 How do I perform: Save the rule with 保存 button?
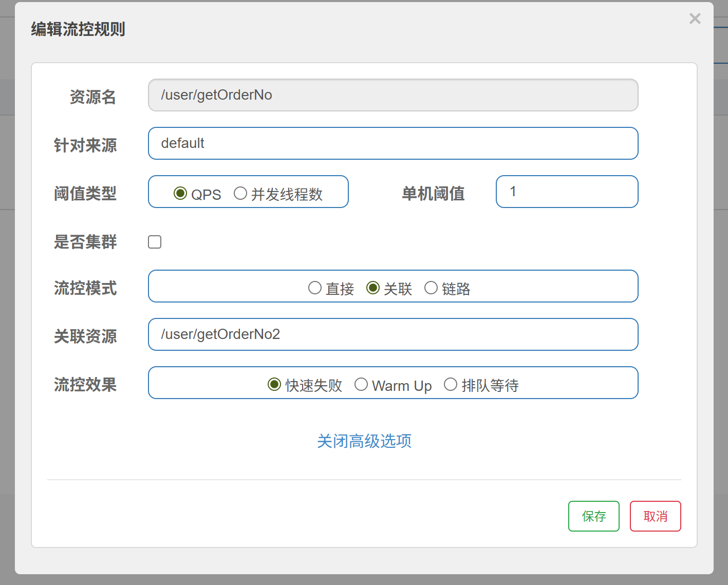coord(594,516)
